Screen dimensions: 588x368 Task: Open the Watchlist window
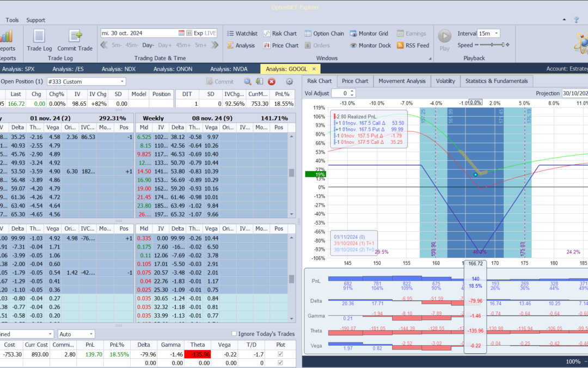(242, 33)
